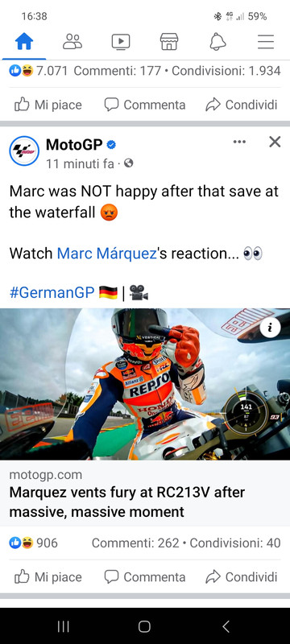Tap the info icon on article image
This screenshot has height=644, width=290.
(x=271, y=328)
